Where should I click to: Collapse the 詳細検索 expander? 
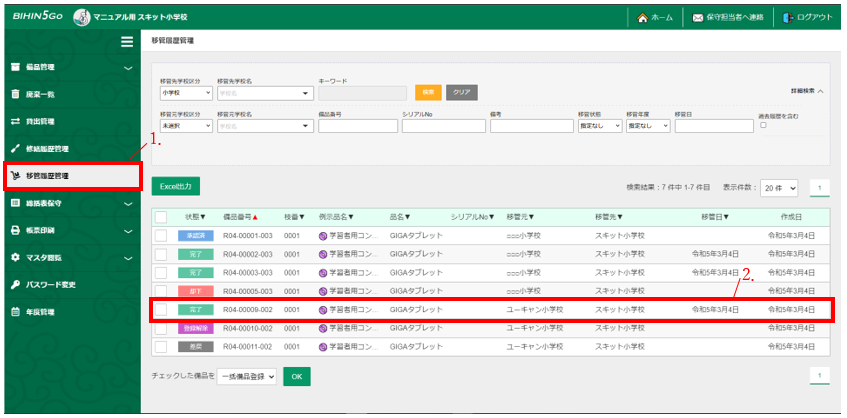(x=807, y=91)
